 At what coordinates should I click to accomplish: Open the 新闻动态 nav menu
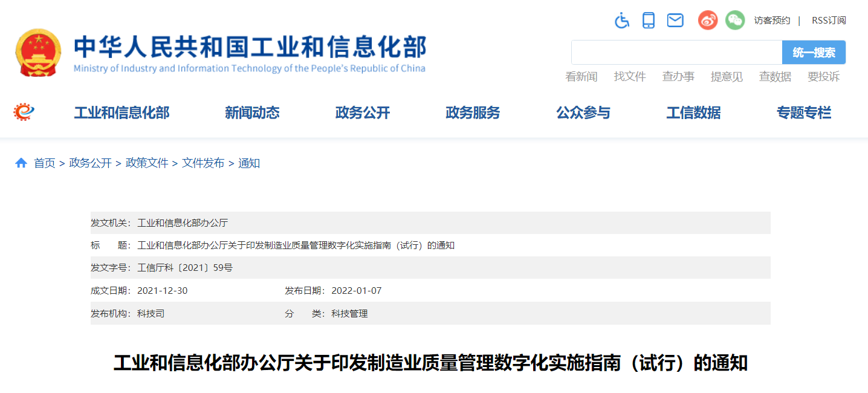pyautogui.click(x=252, y=112)
